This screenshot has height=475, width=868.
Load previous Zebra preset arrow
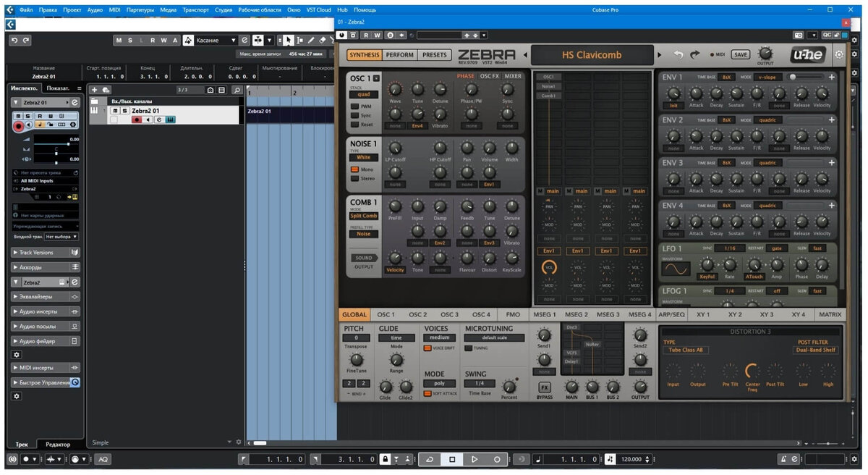(x=526, y=54)
